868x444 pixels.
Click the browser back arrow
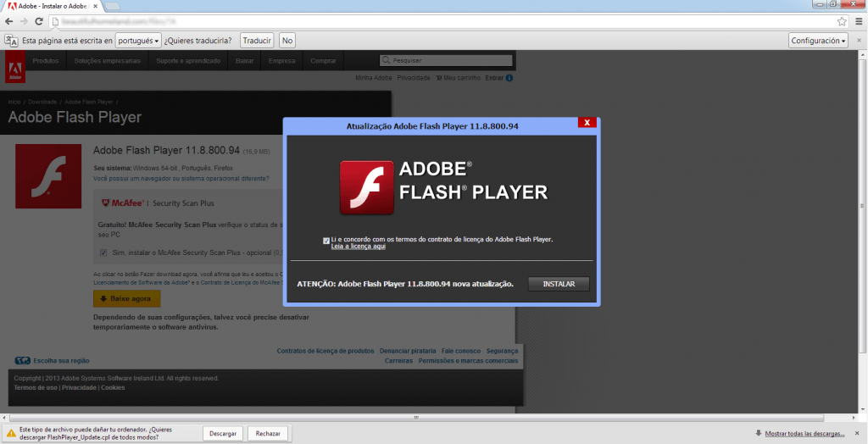pos(8,21)
